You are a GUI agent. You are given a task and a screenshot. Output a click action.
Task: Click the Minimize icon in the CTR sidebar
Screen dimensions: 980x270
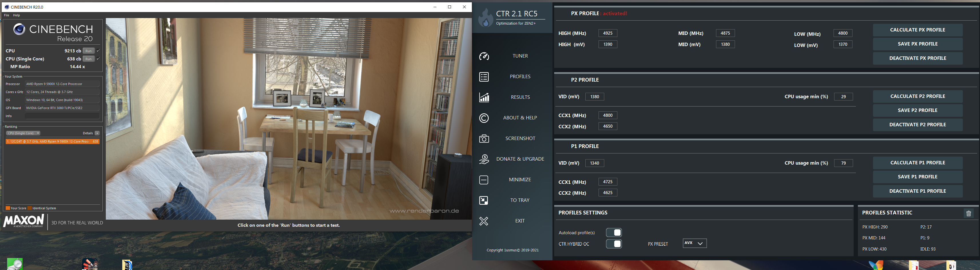(x=484, y=180)
